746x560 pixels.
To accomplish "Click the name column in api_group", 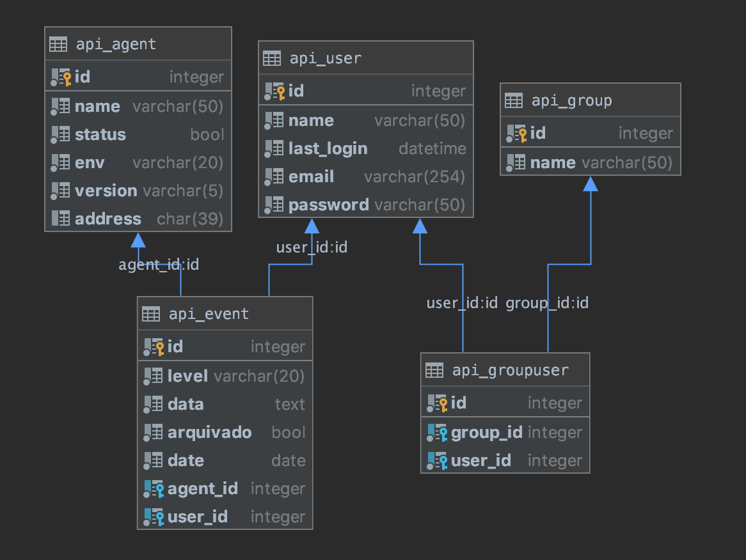I will tap(553, 163).
